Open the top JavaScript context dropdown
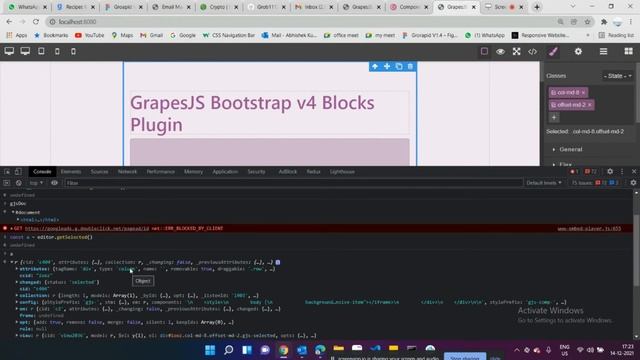640x360 pixels. (x=36, y=183)
